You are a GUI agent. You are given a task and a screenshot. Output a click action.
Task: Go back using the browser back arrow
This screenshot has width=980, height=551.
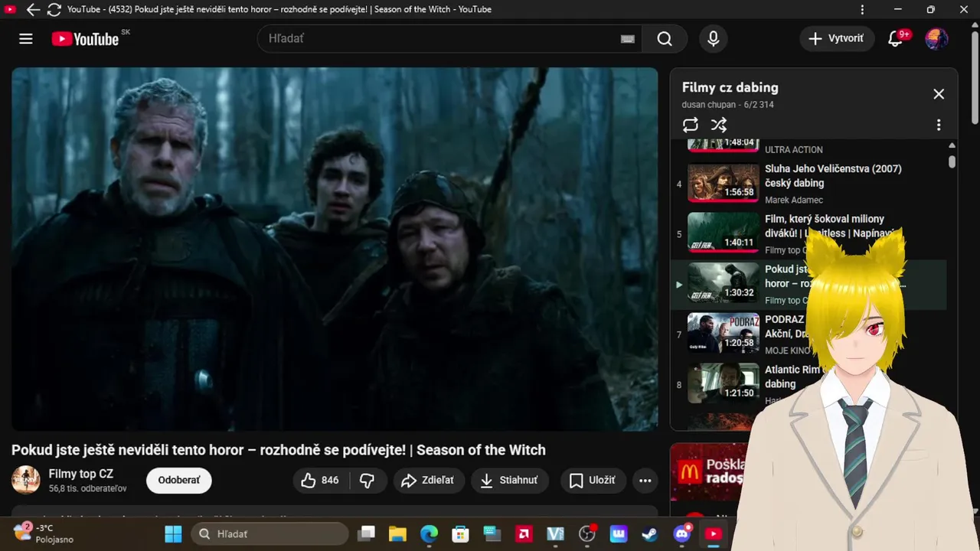click(x=33, y=10)
